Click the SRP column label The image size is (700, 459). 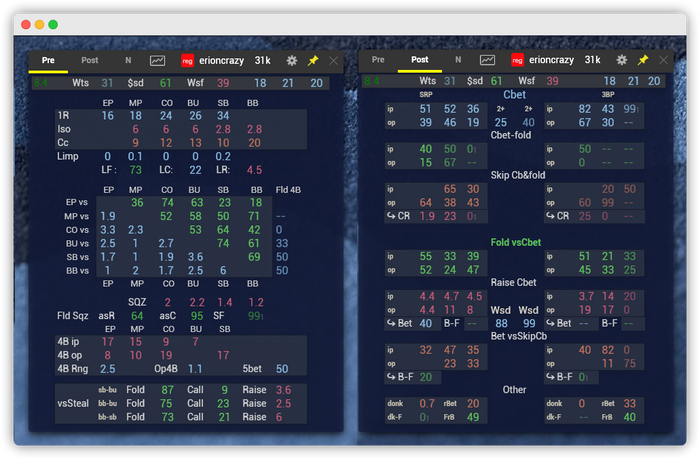[426, 95]
